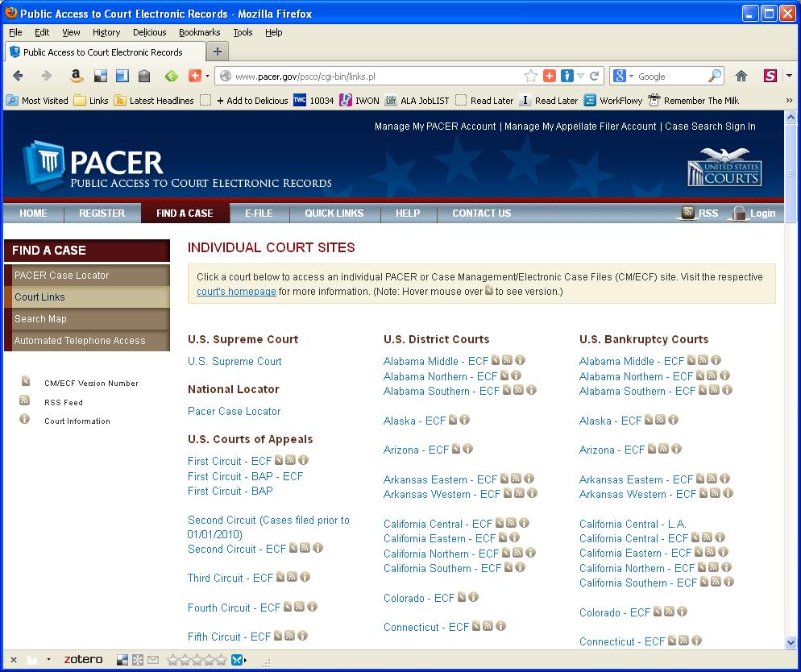The width and height of the screenshot is (801, 672).
Task: Click Case Search Sign In link
Action: 710,127
